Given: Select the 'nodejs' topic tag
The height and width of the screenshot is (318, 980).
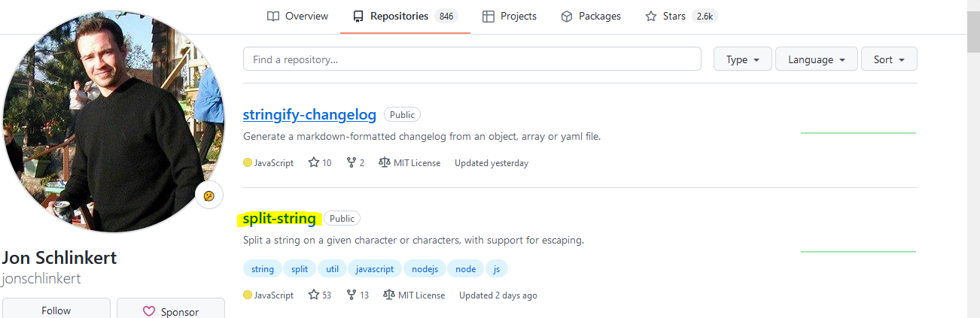Looking at the screenshot, I should [425, 269].
